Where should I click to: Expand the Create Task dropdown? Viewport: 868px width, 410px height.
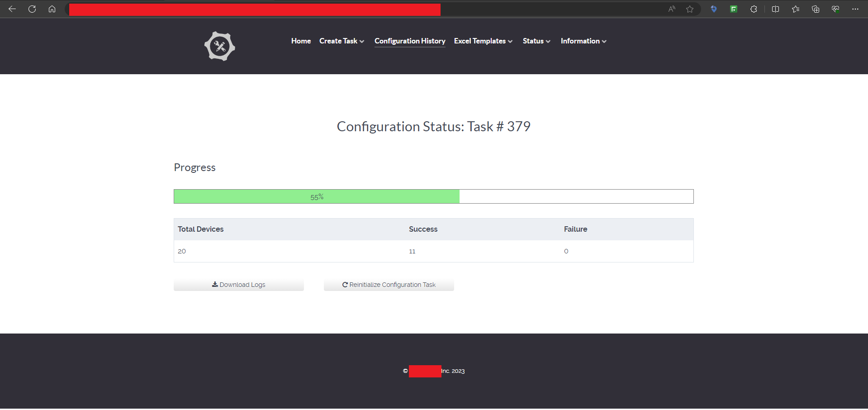click(342, 41)
